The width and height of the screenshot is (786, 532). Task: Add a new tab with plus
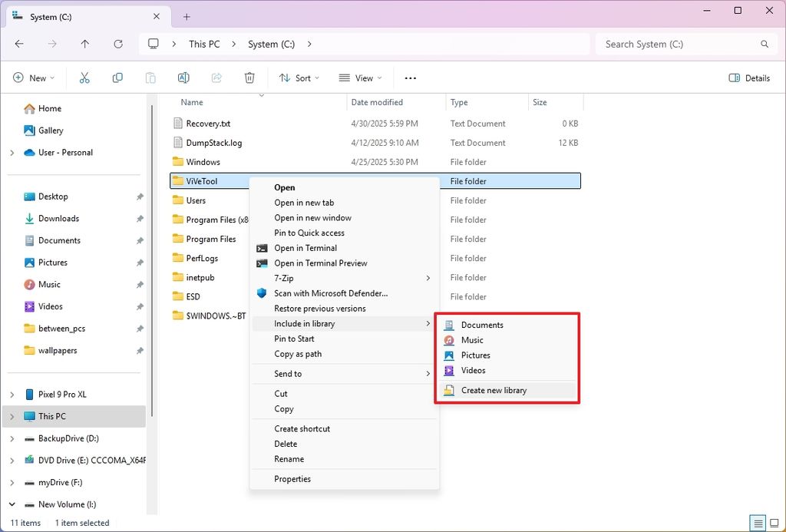point(187,17)
